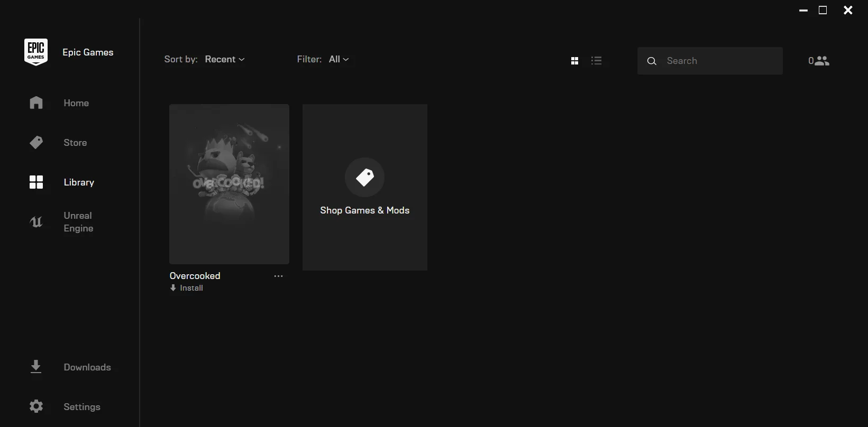This screenshot has height=427, width=868.
Task: Focus the Search input field
Action: tap(710, 61)
